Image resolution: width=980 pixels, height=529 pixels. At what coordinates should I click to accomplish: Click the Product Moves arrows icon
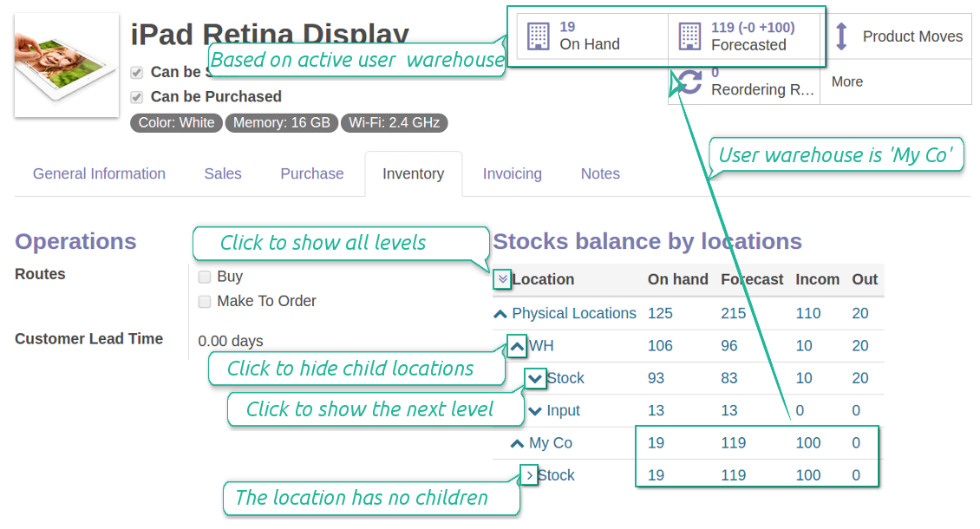841,36
